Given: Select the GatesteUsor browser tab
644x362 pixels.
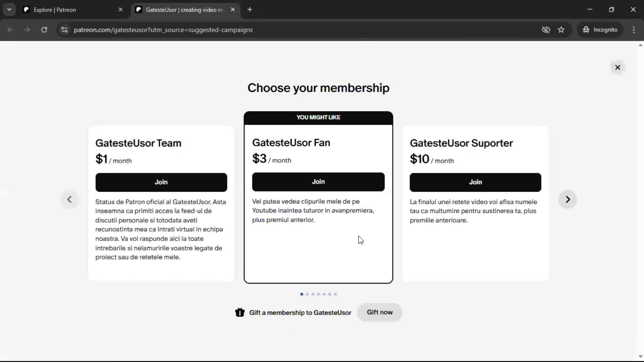Looking at the screenshot, I should pyautogui.click(x=184, y=10).
